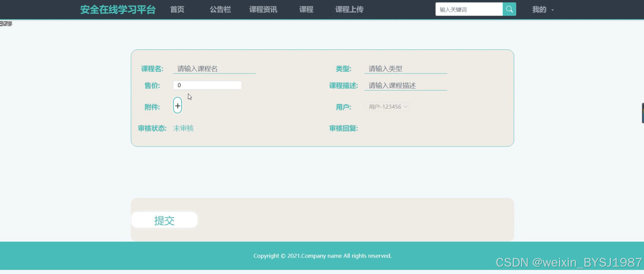Navigate to 课程资讯 page
This screenshot has height=274, width=644.
point(263,9)
